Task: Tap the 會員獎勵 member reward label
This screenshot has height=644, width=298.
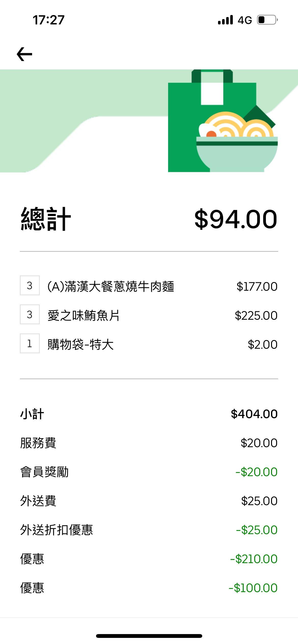Action: (44, 472)
